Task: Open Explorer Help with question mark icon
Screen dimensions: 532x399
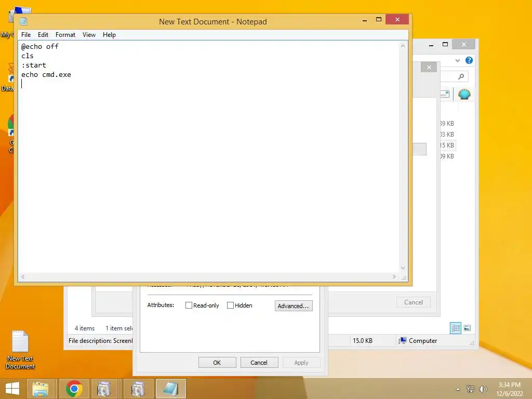Action: point(469,60)
